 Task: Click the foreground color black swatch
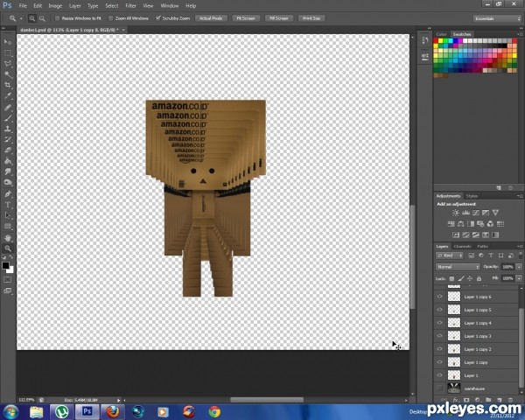point(5,265)
